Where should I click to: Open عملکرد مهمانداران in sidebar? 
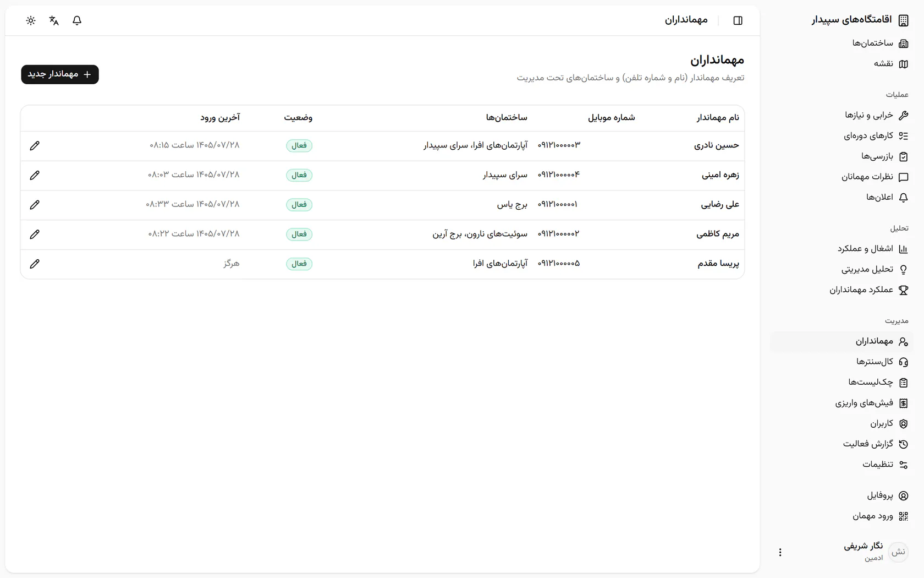point(842,290)
